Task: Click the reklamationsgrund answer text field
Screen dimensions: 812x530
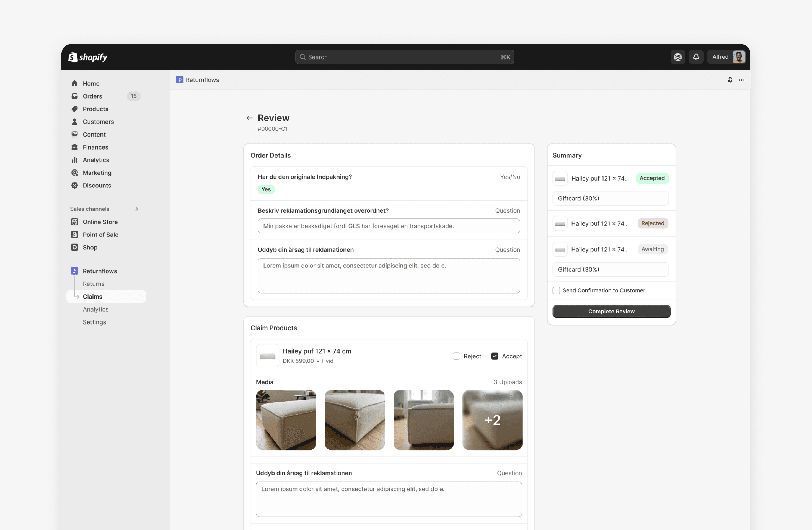Action: tap(389, 226)
